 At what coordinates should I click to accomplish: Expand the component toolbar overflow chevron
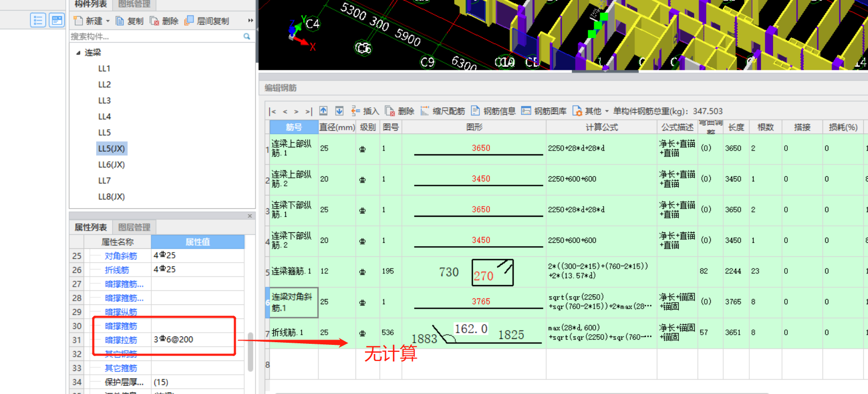click(x=250, y=21)
